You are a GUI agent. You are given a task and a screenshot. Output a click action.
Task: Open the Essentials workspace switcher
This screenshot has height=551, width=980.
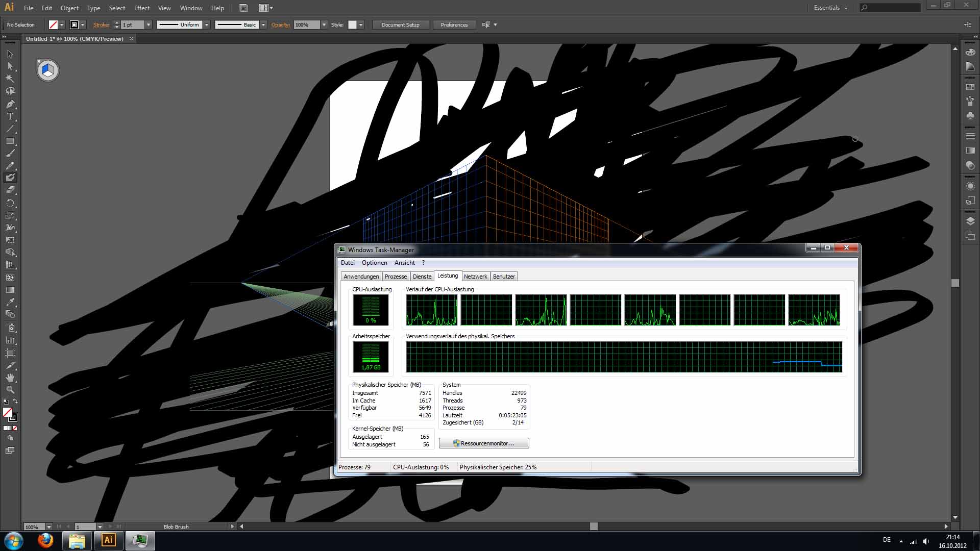click(830, 8)
